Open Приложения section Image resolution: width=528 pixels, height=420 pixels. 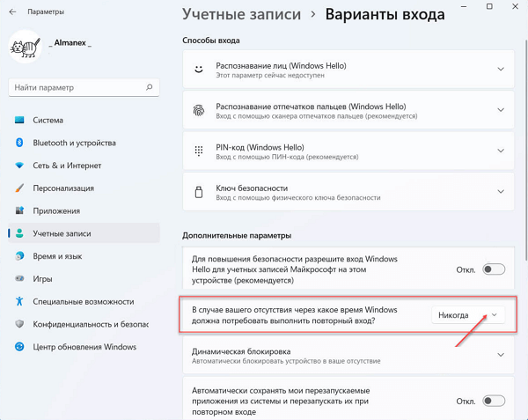84,210
